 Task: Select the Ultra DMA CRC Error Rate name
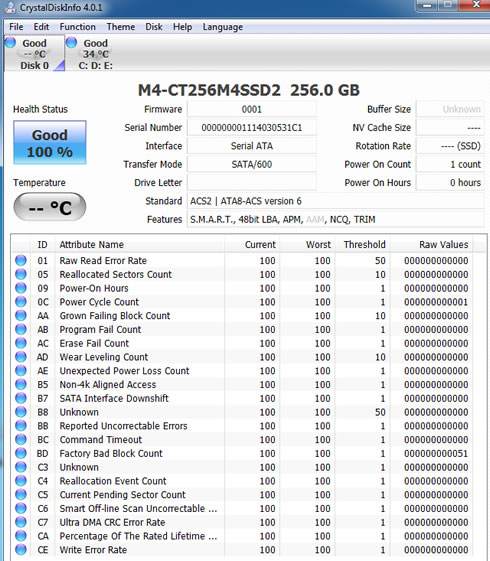pos(112,522)
